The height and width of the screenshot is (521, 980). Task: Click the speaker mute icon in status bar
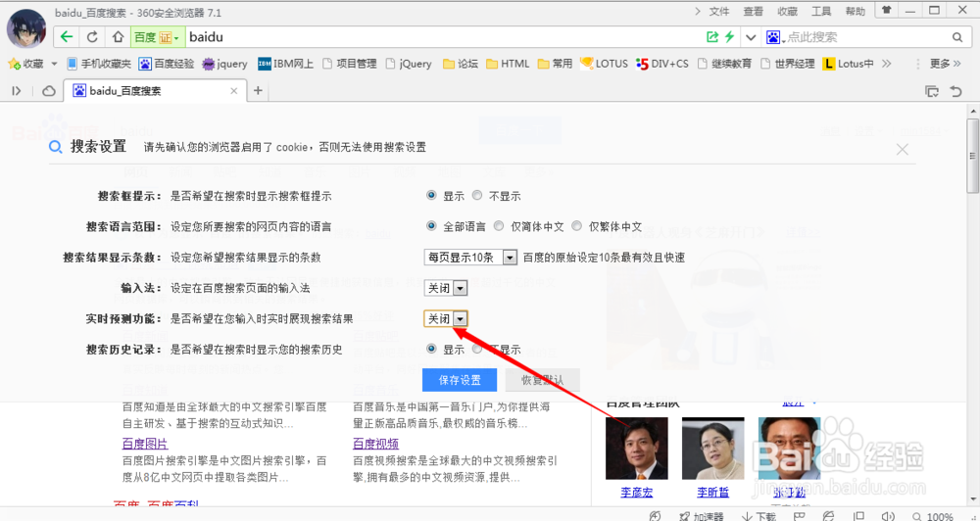pos(888,516)
